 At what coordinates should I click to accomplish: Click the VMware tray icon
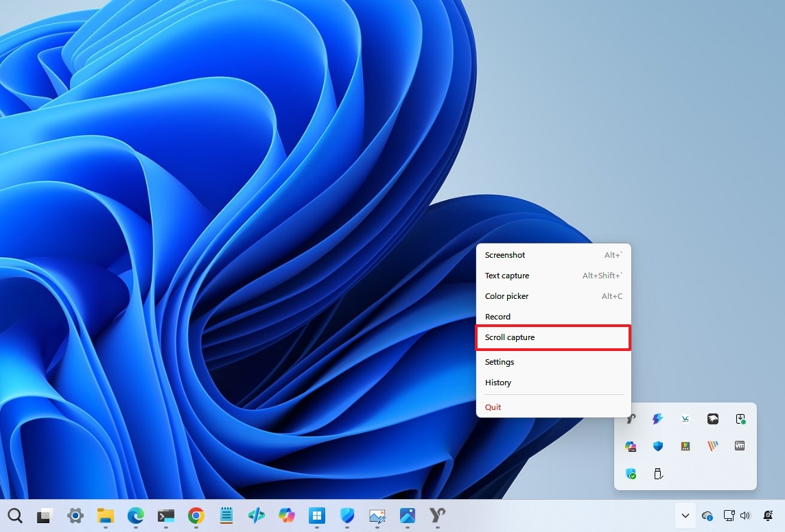pyautogui.click(x=740, y=446)
